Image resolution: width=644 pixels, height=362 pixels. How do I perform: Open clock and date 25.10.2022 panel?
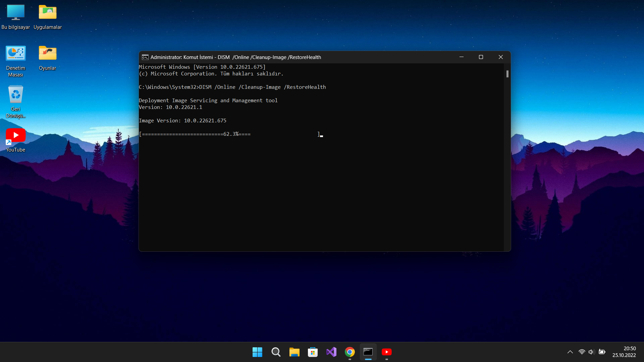624,352
